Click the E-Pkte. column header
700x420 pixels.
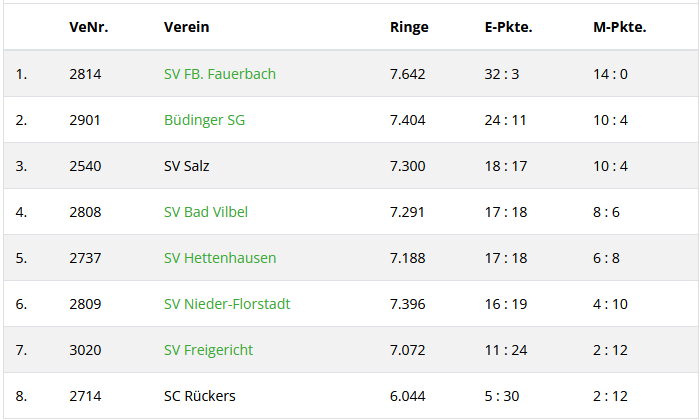click(x=508, y=27)
